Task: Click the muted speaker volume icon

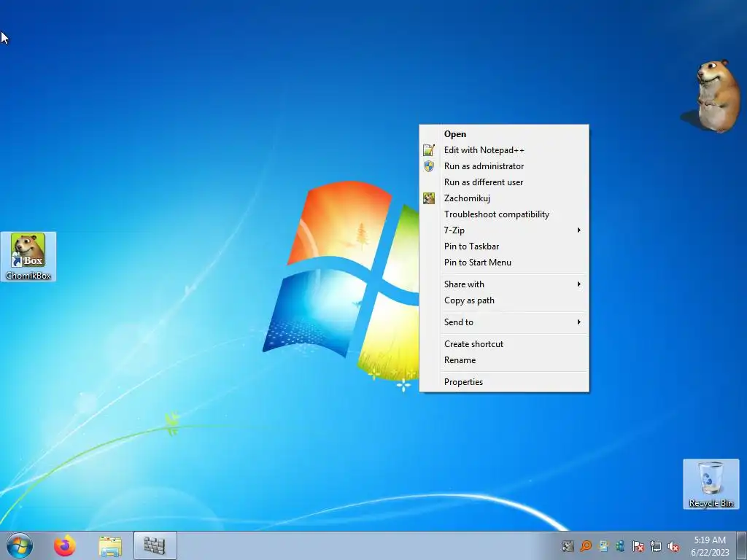Action: pyautogui.click(x=673, y=546)
